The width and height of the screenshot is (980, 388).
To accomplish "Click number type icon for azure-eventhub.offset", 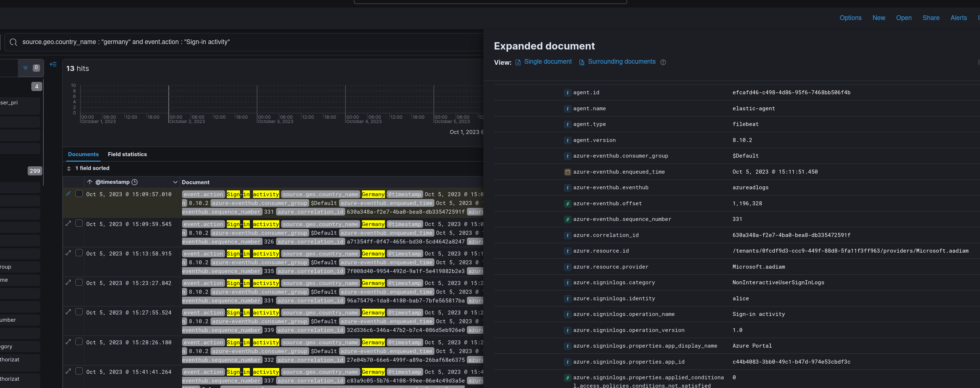I will click(x=567, y=204).
